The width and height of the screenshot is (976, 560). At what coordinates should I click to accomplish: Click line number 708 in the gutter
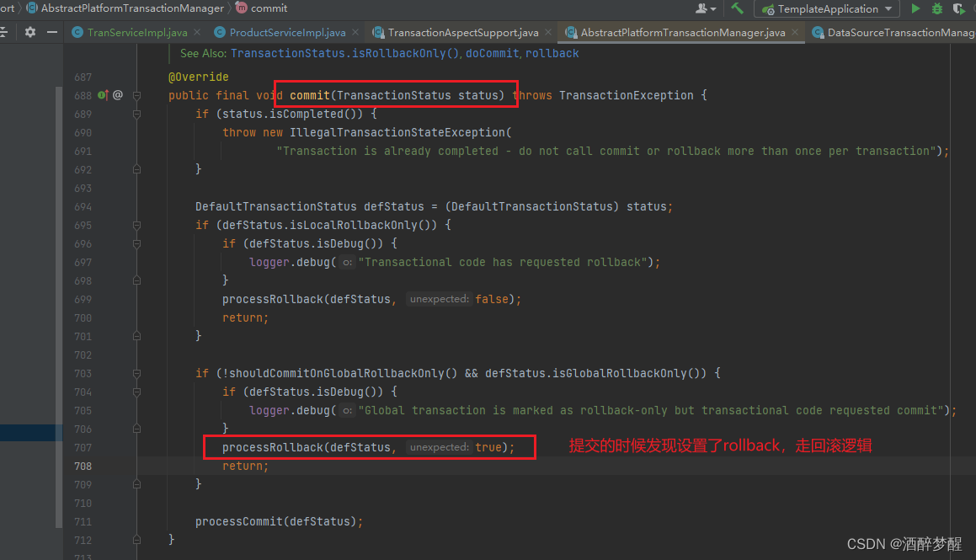tap(83, 466)
